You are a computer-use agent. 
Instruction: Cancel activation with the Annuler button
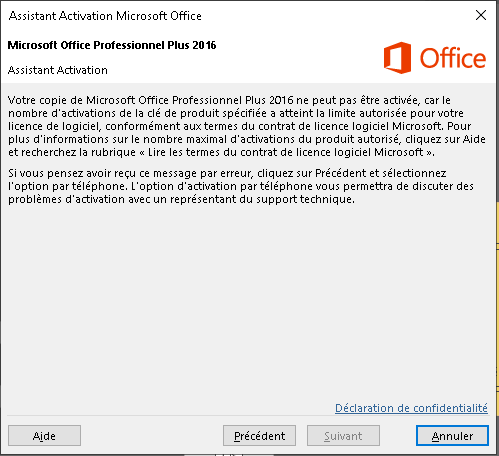[452, 435]
